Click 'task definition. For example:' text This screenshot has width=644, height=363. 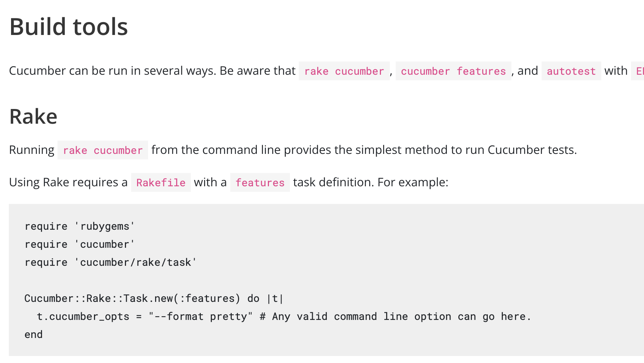371,183
